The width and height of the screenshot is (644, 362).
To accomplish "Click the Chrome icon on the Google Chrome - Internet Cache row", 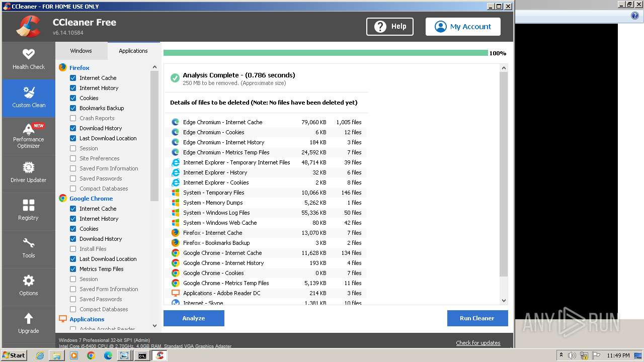I will [176, 253].
